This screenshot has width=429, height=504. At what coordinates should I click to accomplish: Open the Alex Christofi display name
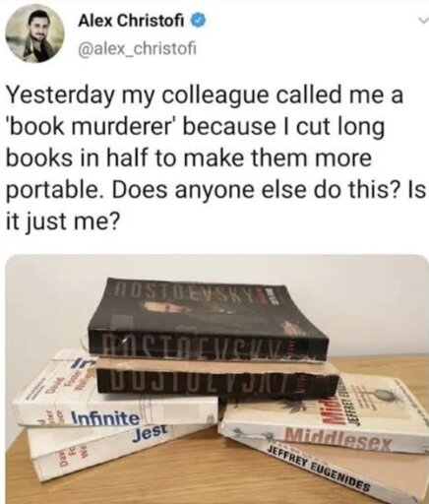click(133, 22)
